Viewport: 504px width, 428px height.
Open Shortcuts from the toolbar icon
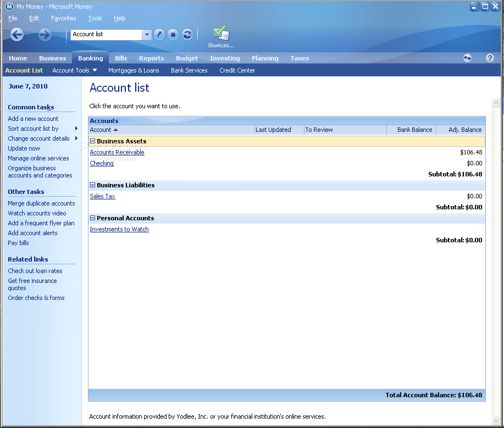coord(220,33)
